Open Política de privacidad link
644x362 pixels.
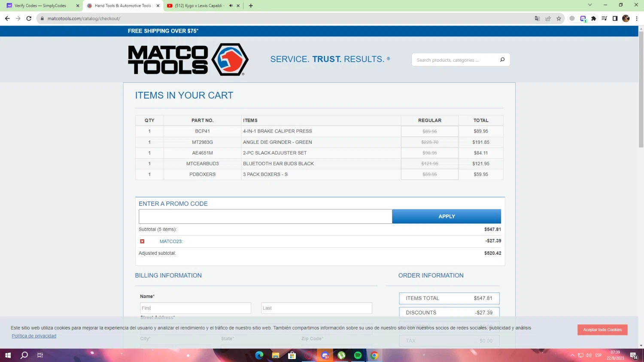tap(34, 336)
